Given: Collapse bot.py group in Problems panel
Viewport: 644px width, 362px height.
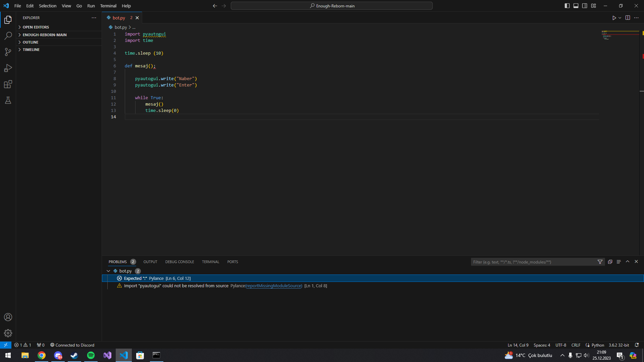Looking at the screenshot, I should pyautogui.click(x=108, y=271).
